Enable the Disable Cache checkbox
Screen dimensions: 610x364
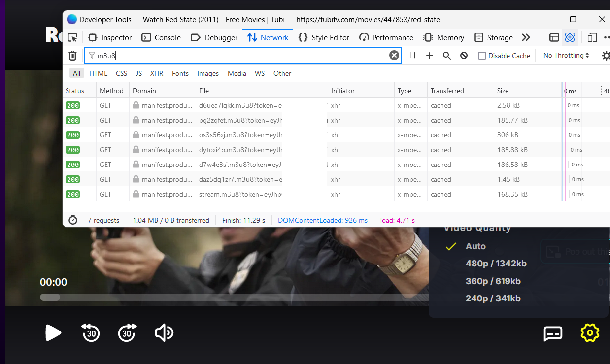click(482, 56)
